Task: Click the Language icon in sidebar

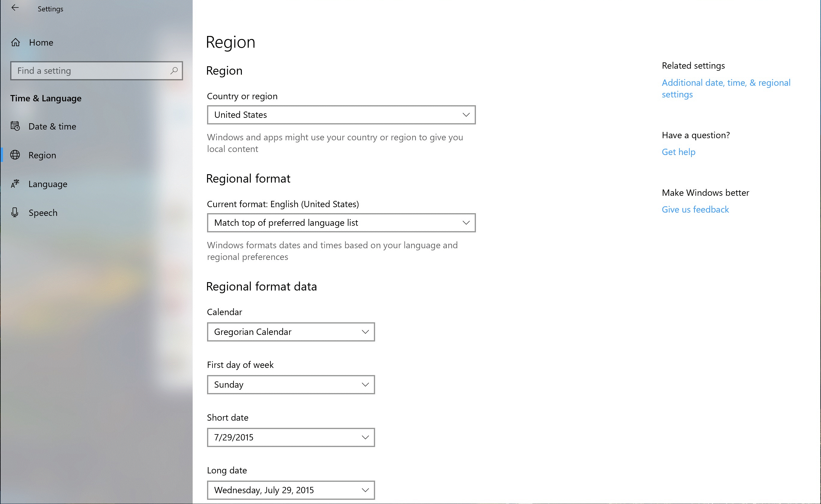Action: pos(17,184)
